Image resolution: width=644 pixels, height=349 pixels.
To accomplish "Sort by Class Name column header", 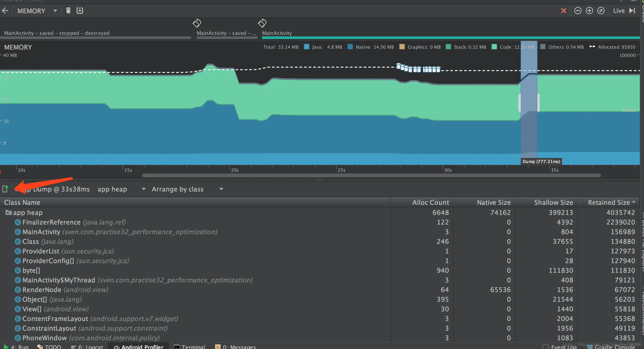I will [x=195, y=202].
